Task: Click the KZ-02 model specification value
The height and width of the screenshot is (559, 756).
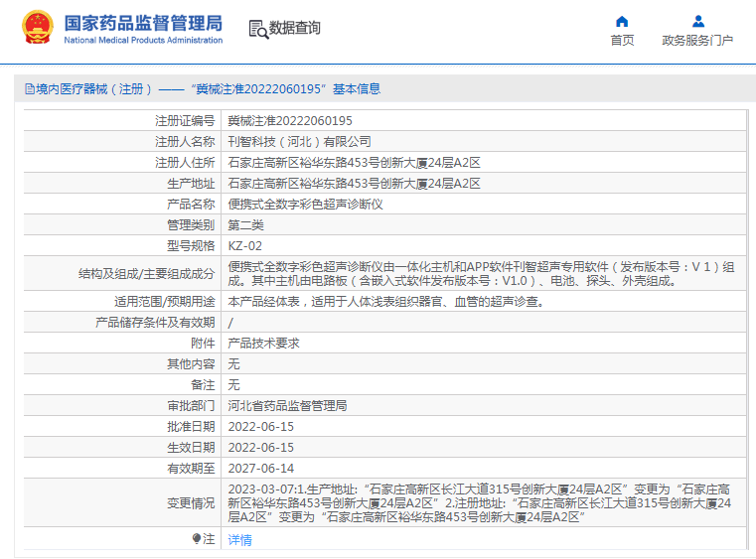Action: click(x=245, y=245)
